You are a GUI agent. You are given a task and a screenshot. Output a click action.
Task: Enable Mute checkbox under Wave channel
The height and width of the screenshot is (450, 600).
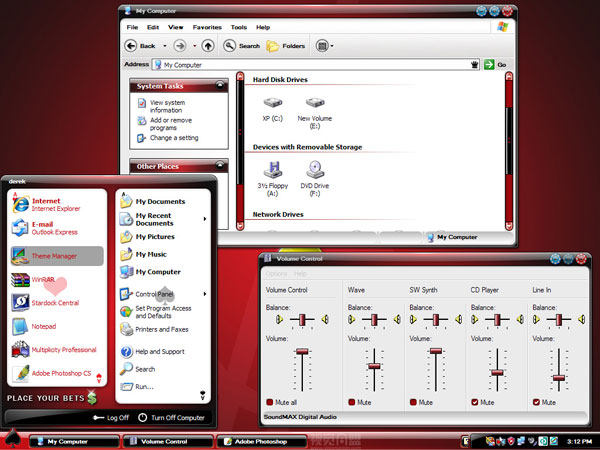tap(352, 402)
